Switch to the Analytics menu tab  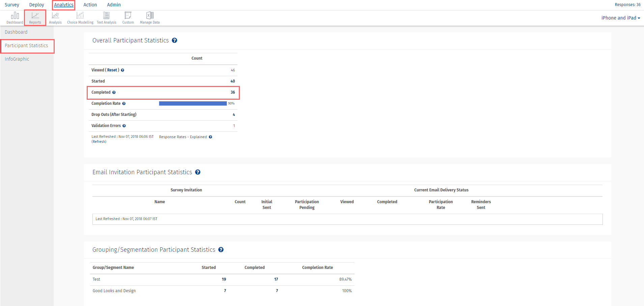(x=64, y=5)
